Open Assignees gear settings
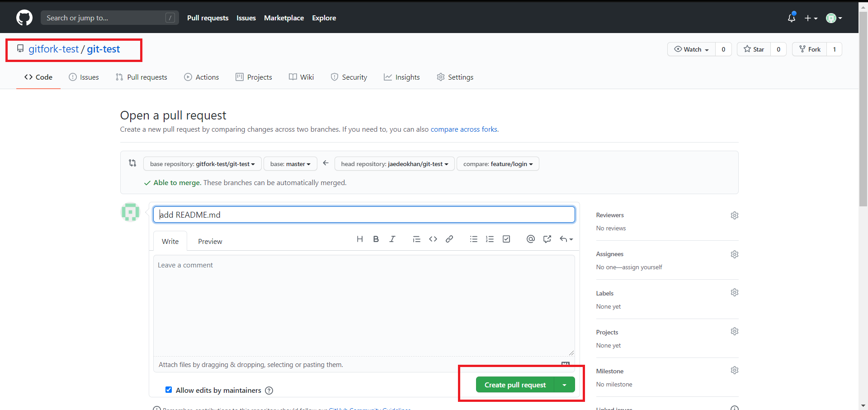The width and height of the screenshot is (868, 410). click(735, 254)
